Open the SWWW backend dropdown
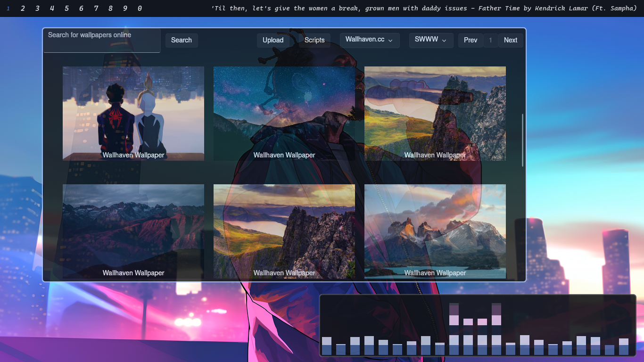 click(x=430, y=40)
